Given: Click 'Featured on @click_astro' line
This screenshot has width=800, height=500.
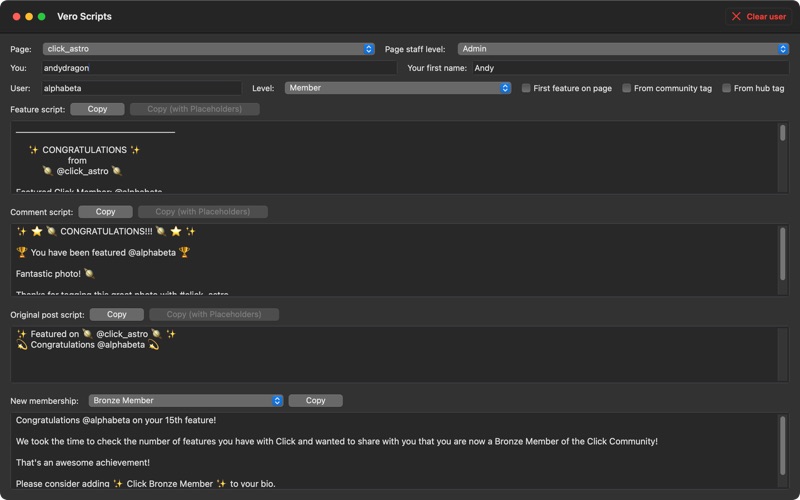Looking at the screenshot, I should coord(96,334).
